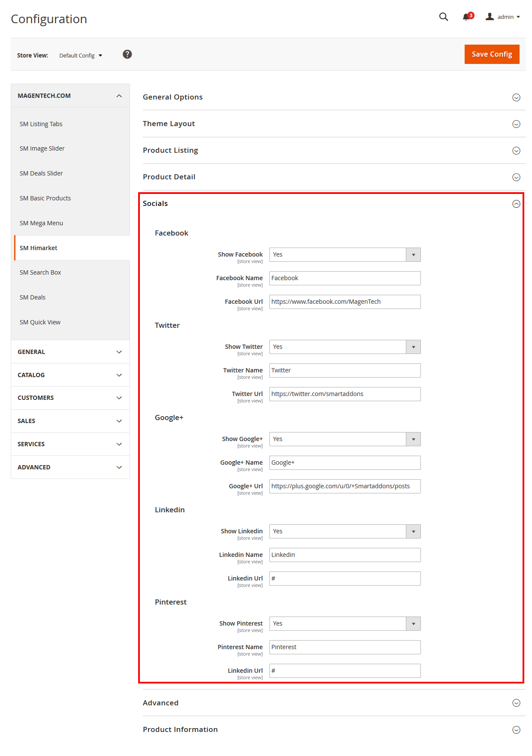The height and width of the screenshot is (756, 532).
Task: Click the Linkedin Name input field
Action: coord(345,555)
